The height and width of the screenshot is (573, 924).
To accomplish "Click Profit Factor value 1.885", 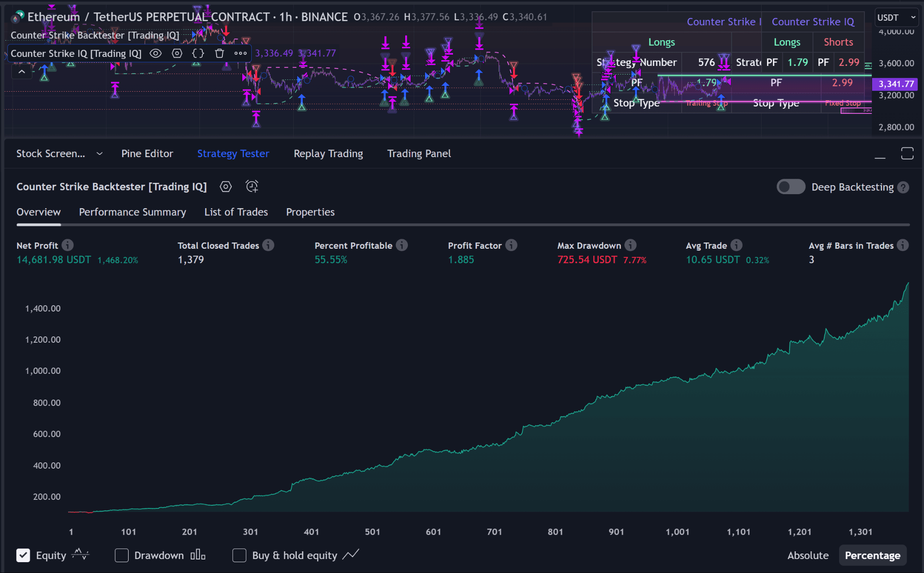I will [x=461, y=260].
